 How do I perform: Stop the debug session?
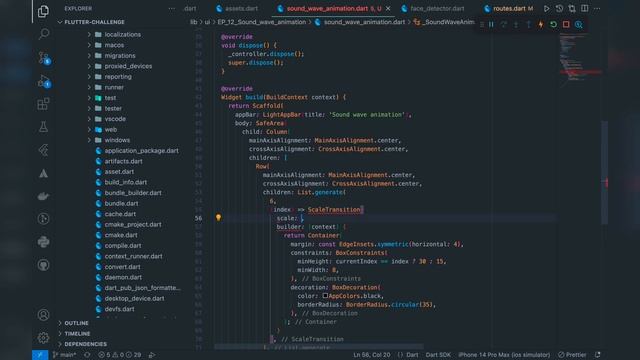[566, 24]
